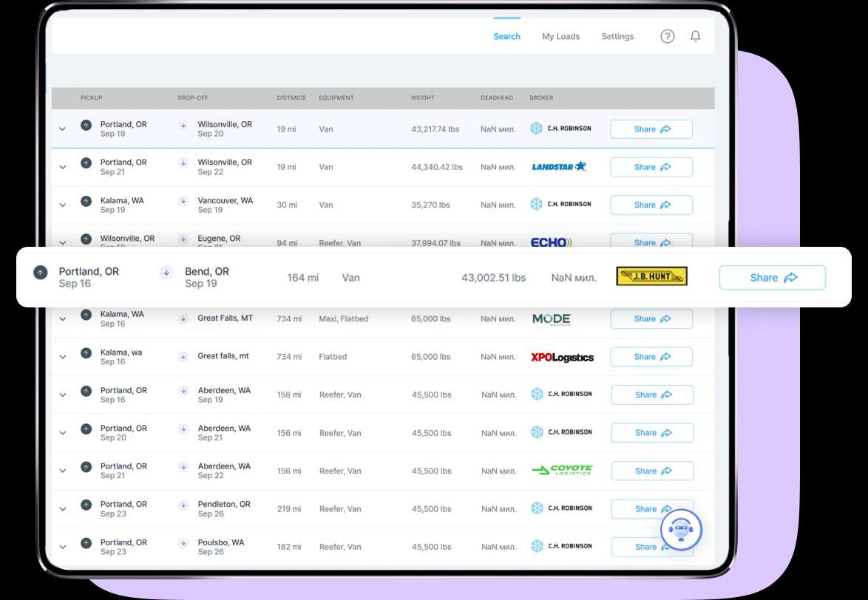Open the Settings tab
Viewport: 868px width, 600px height.
coord(617,36)
